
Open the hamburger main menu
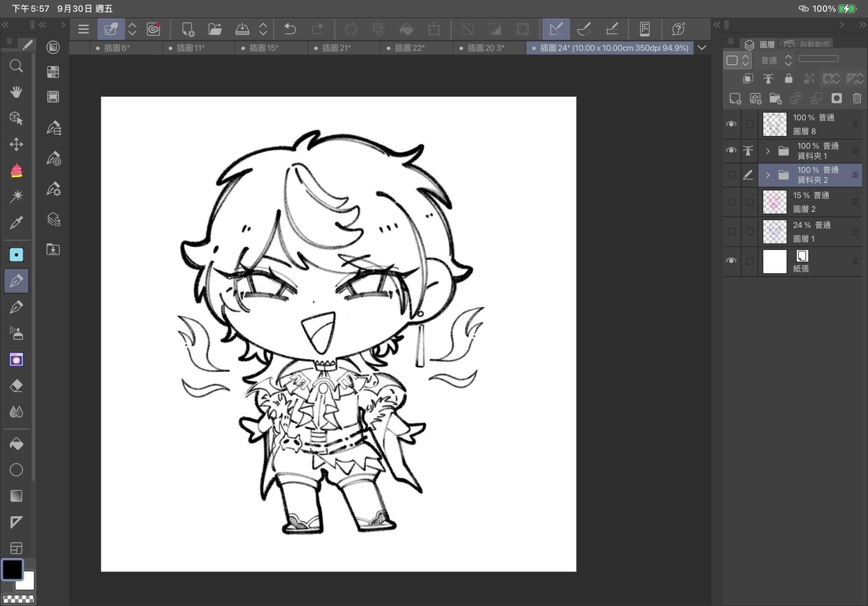[x=83, y=29]
